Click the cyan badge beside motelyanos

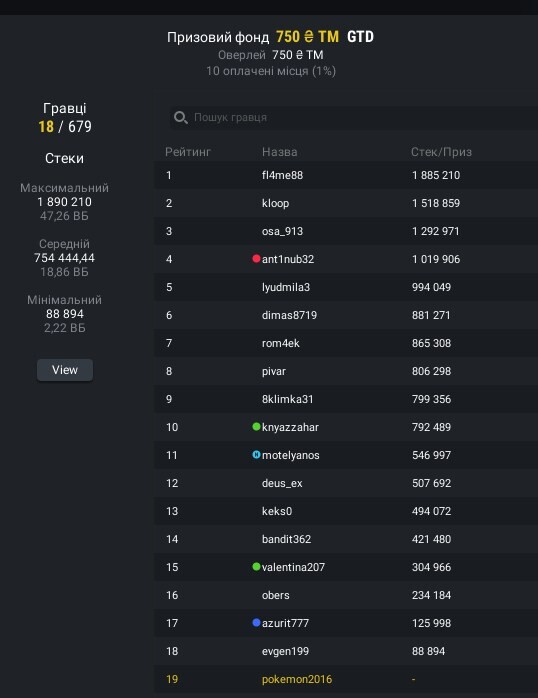[x=256, y=455]
